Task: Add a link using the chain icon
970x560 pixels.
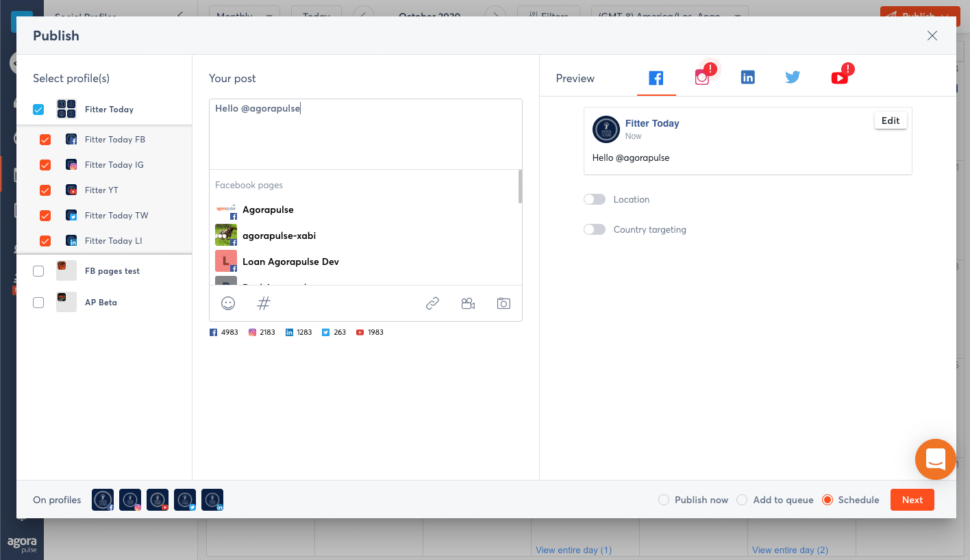Action: pyautogui.click(x=432, y=303)
